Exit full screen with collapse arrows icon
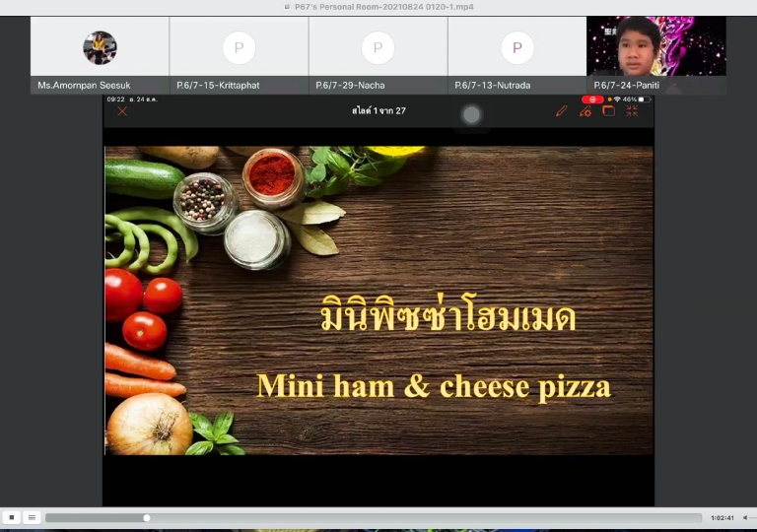This screenshot has width=757, height=532. coord(632,111)
